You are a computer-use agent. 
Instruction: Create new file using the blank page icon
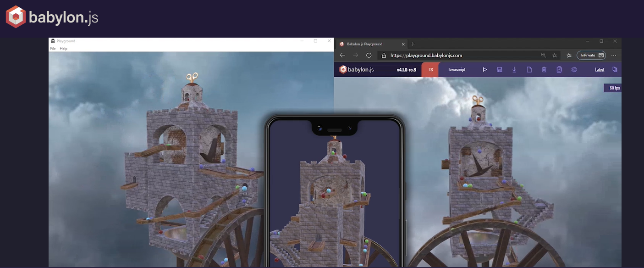pyautogui.click(x=529, y=70)
